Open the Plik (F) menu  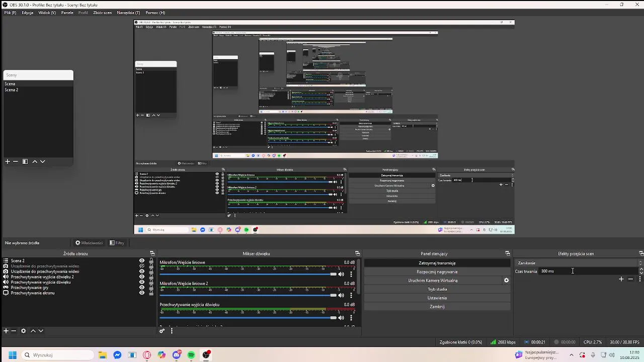coord(10,13)
